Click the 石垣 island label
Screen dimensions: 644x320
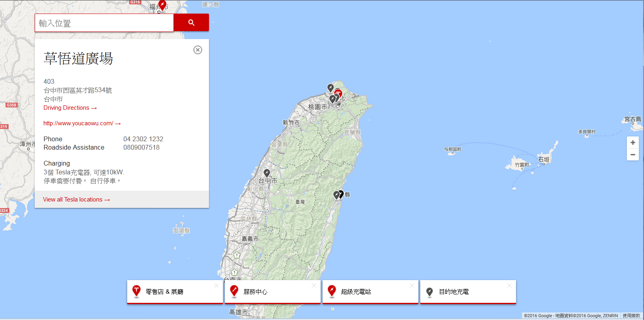click(x=544, y=159)
